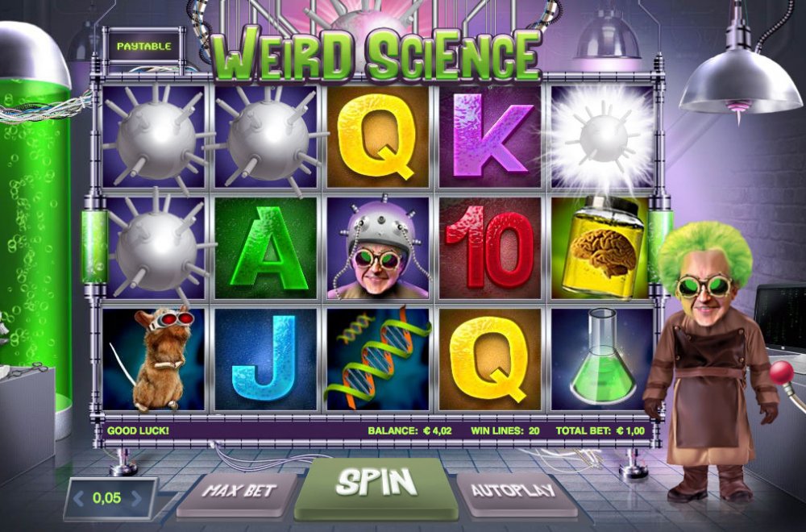The width and height of the screenshot is (806, 532).
Task: Click the red 10 symbol
Action: click(490, 247)
